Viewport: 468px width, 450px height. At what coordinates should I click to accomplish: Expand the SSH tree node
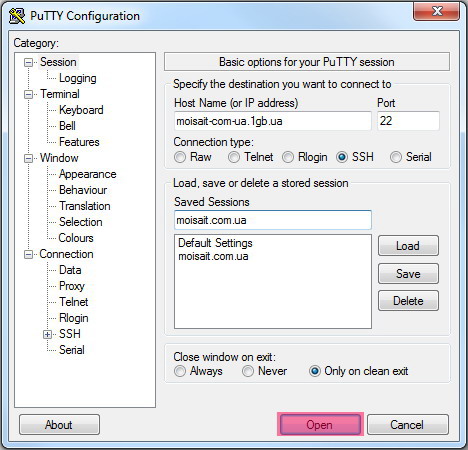click(48, 334)
